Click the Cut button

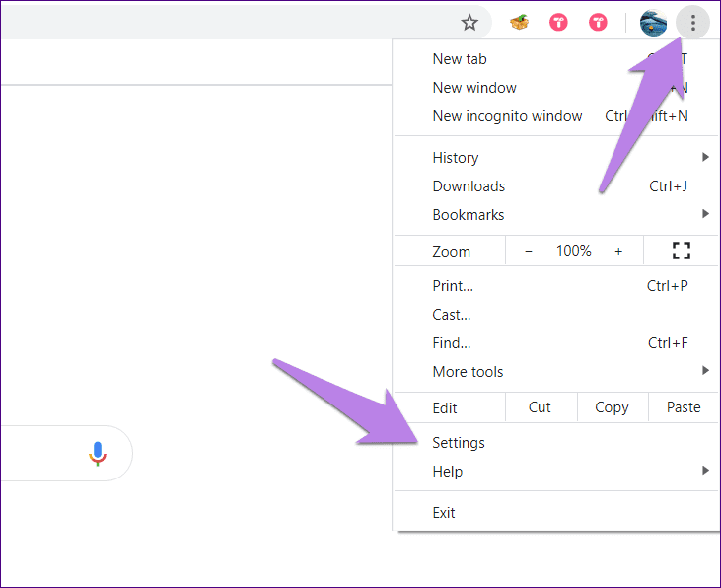click(x=541, y=407)
